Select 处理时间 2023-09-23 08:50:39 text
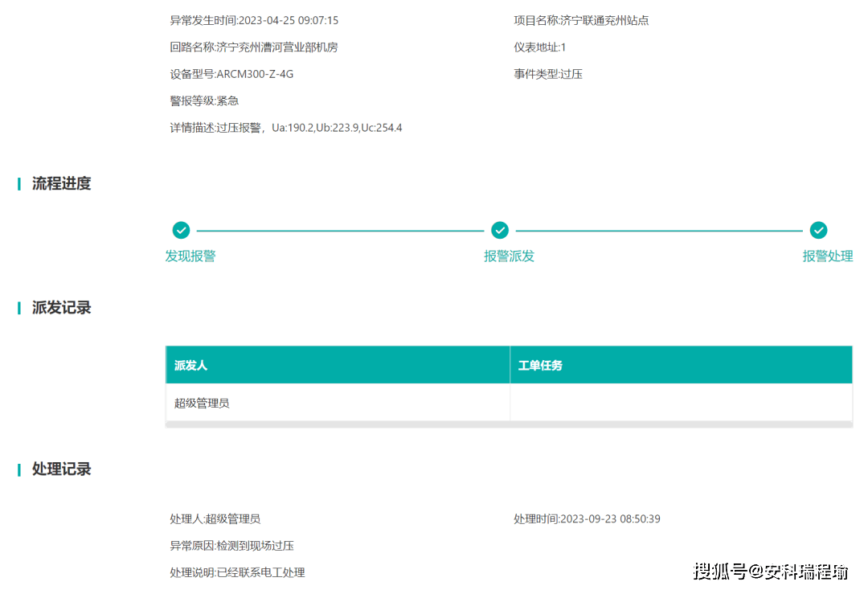 [587, 519]
